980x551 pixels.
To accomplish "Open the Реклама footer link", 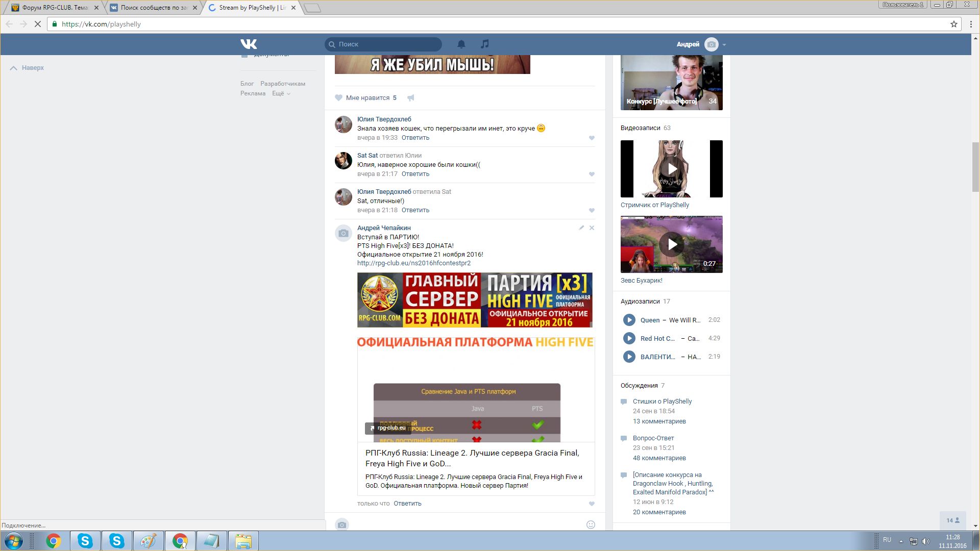I will pyautogui.click(x=253, y=93).
